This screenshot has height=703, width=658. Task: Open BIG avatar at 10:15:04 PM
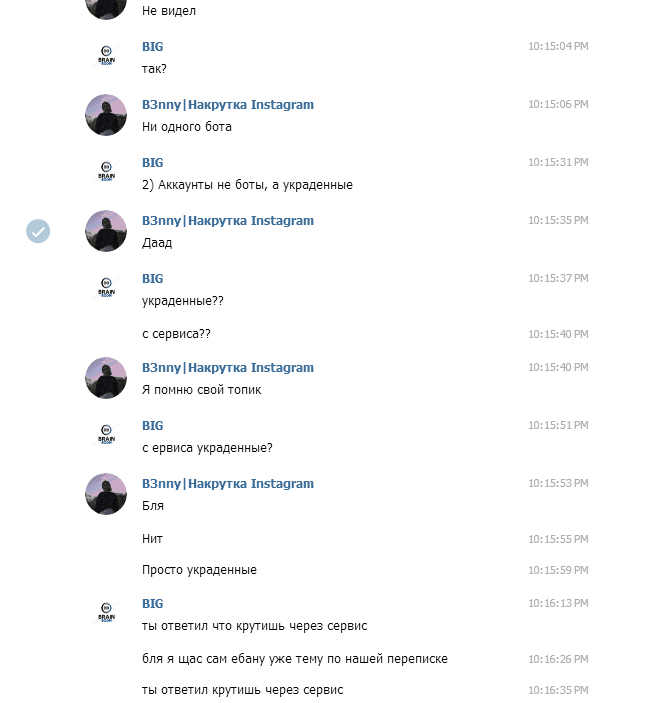pyautogui.click(x=106, y=56)
